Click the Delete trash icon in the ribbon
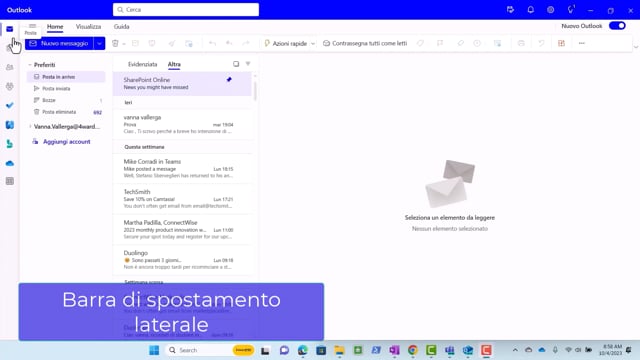 pyautogui.click(x=115, y=43)
